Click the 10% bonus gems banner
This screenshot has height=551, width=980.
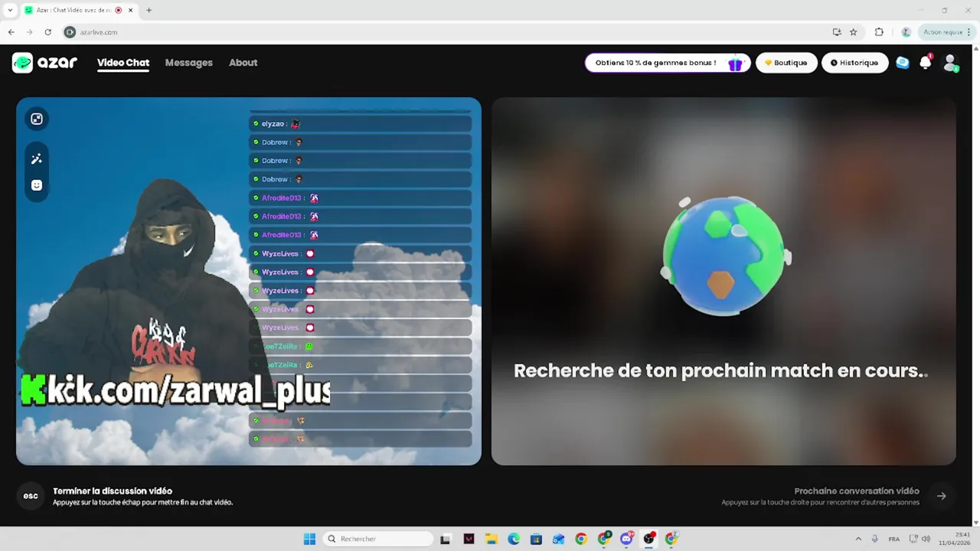[668, 63]
